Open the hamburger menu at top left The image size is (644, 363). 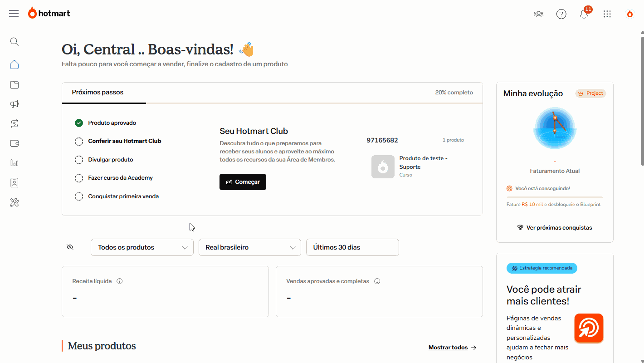14,14
